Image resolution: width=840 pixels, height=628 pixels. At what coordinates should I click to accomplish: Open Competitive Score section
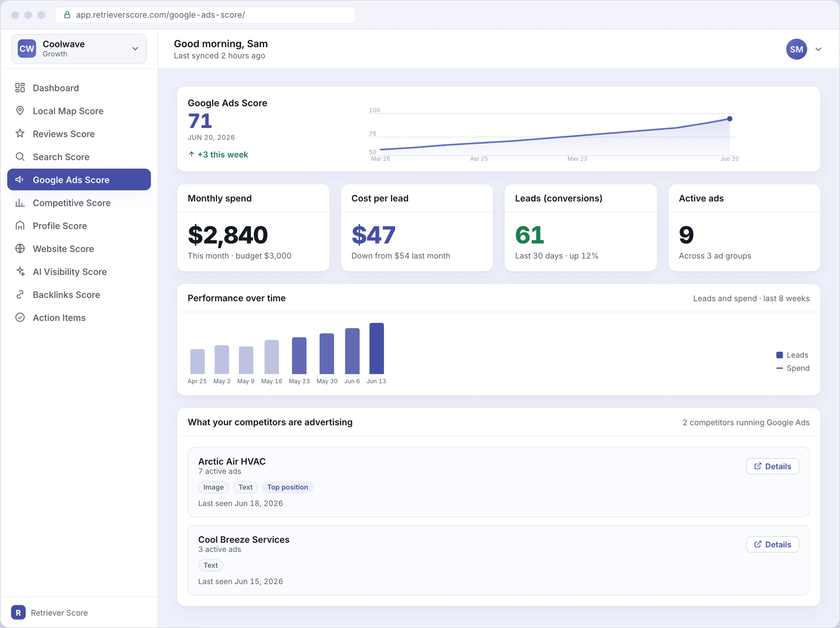point(79,203)
